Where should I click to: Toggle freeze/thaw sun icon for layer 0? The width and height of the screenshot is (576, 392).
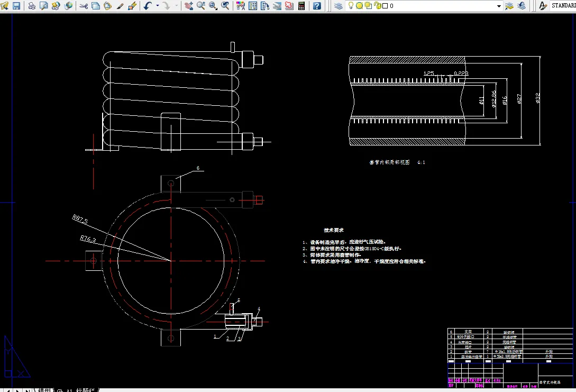point(360,6)
